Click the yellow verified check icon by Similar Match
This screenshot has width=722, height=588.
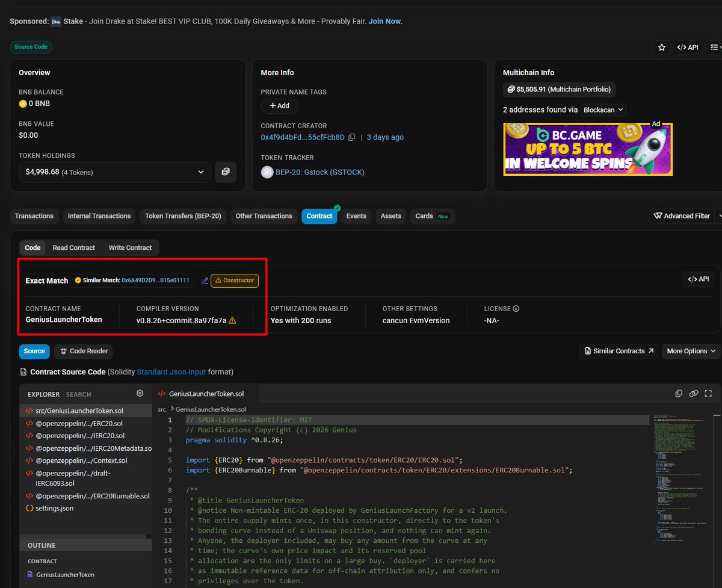coord(78,280)
